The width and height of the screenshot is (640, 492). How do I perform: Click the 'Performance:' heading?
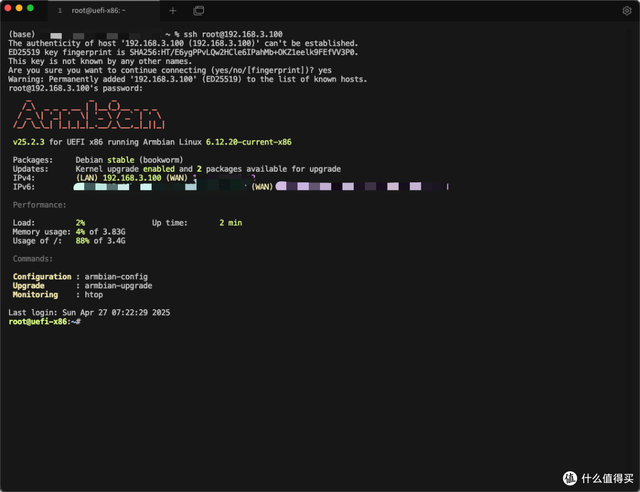click(x=39, y=205)
